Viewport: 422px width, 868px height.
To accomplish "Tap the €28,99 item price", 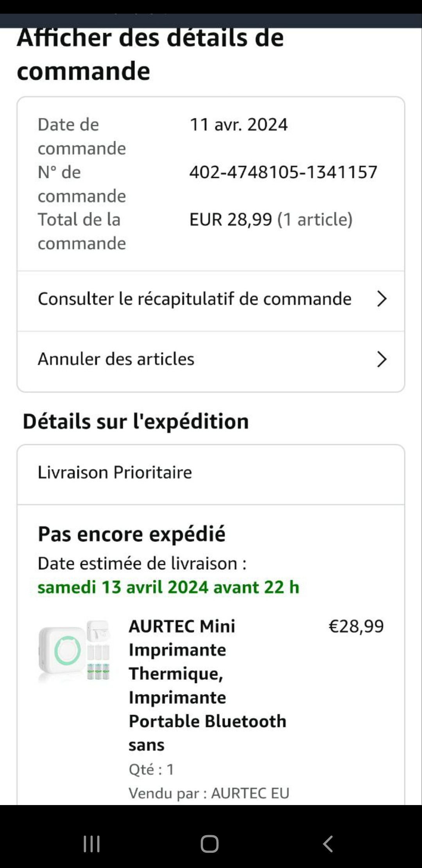I will 356,626.
